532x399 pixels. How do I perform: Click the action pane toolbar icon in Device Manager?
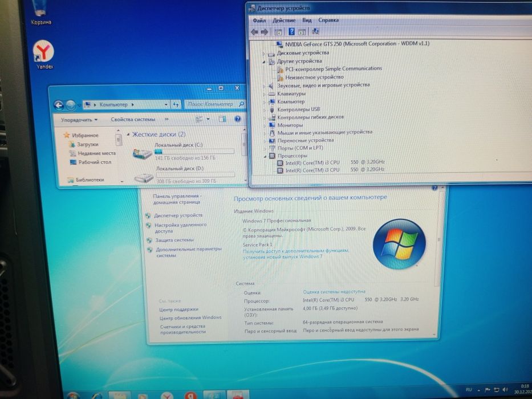click(302, 32)
